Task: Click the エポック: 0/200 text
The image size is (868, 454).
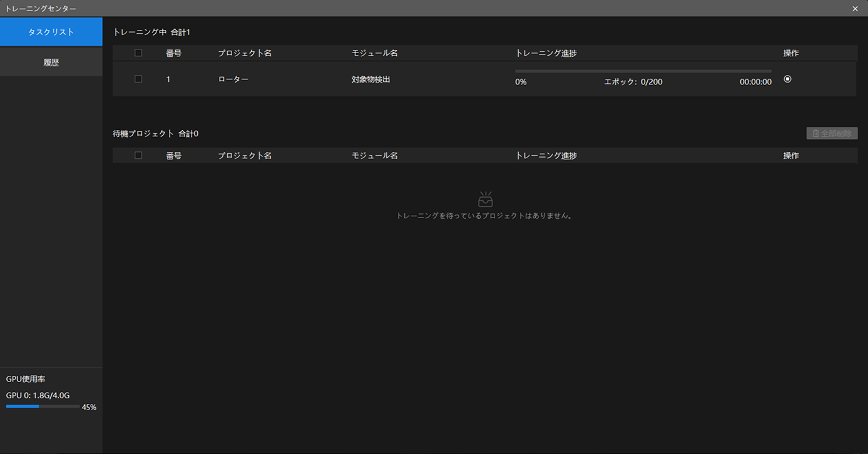Action: tap(633, 82)
